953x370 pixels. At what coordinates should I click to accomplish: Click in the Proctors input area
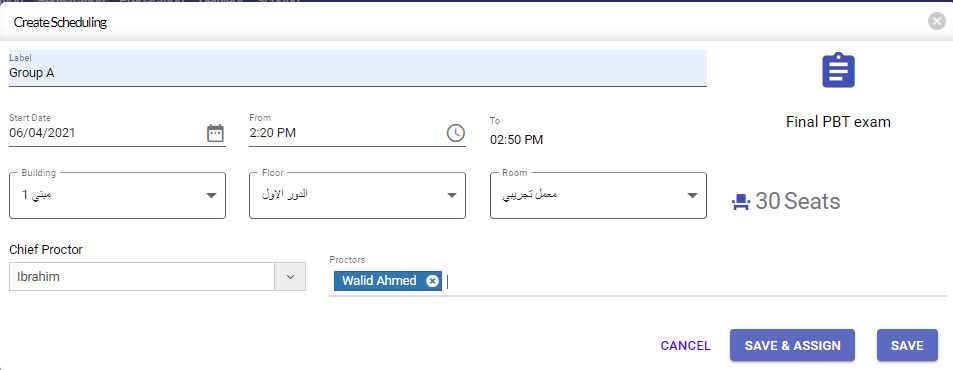coord(693,281)
